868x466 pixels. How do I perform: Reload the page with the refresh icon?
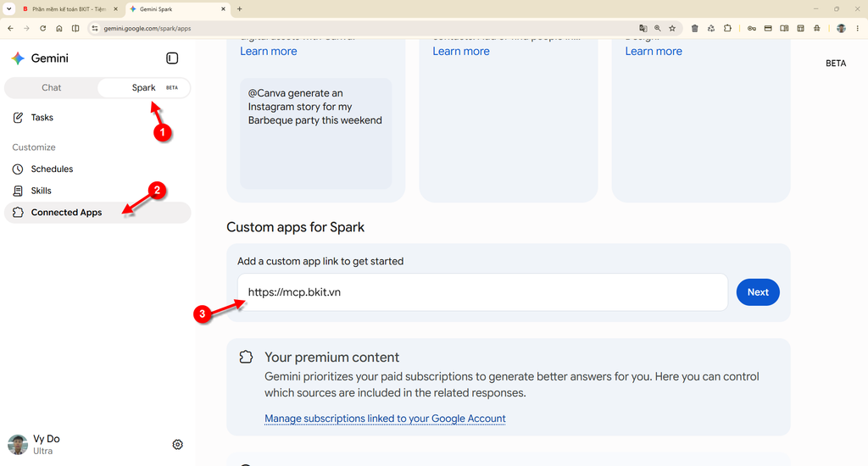(x=42, y=28)
